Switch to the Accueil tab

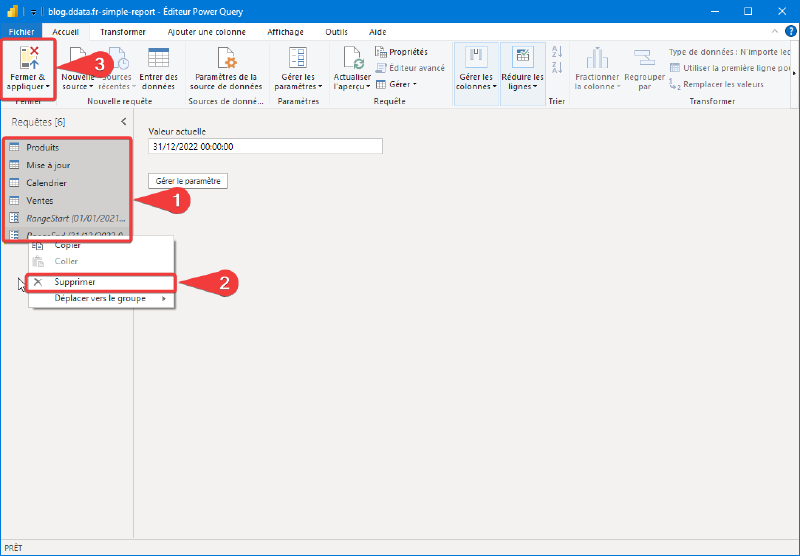point(65,32)
